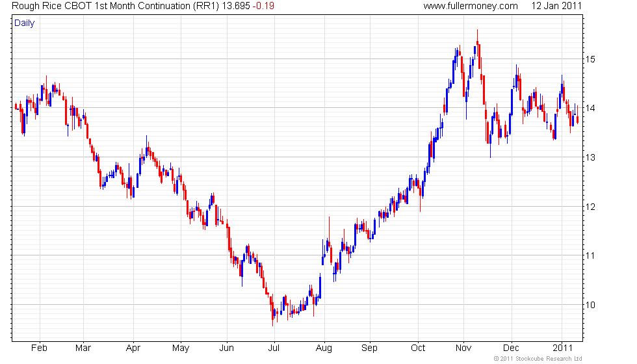Screen dimensions: 637x364
Task: Click the Jul month label
Action: [274, 348]
